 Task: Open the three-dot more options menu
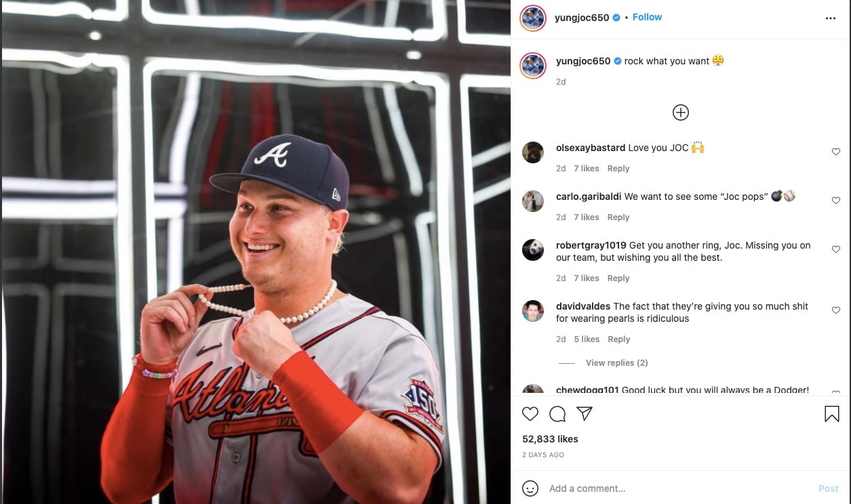tap(831, 18)
